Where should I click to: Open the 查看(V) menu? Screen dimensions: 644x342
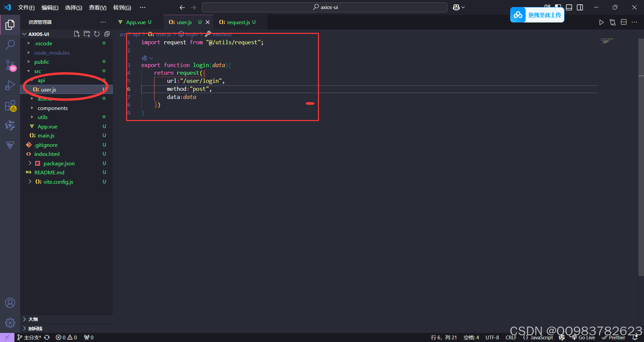tap(98, 7)
